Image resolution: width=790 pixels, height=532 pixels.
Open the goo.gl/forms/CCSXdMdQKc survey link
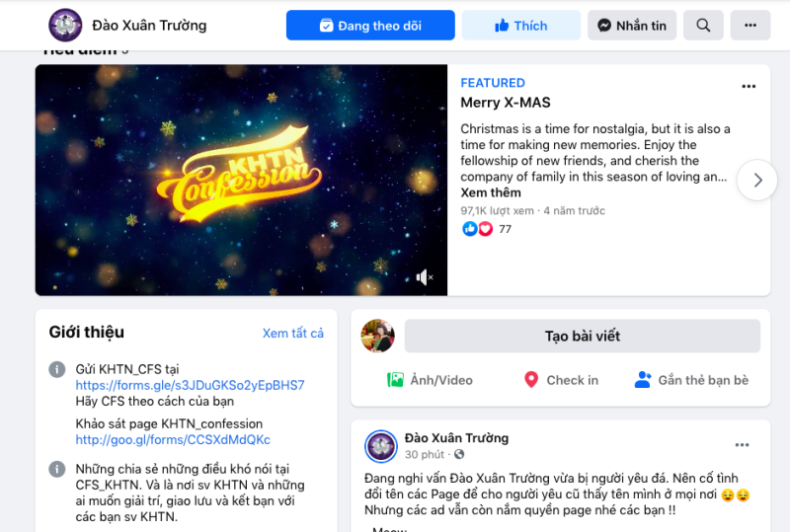tap(173, 440)
